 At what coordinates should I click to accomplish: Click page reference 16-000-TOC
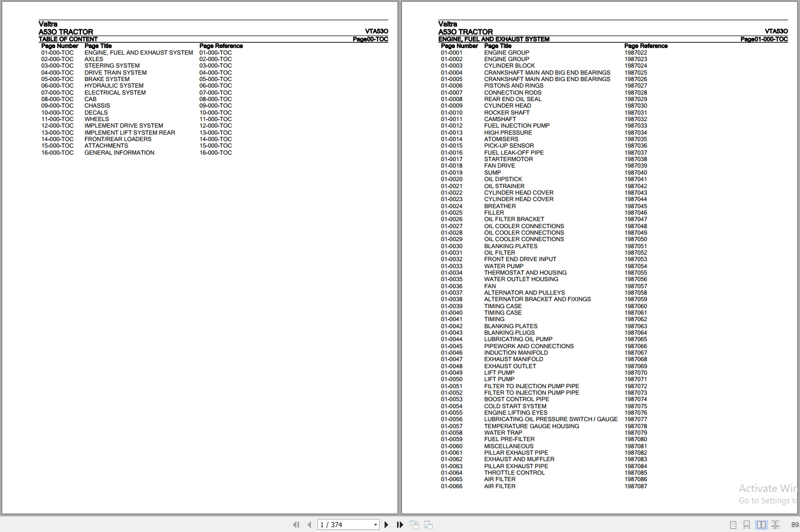215,152
